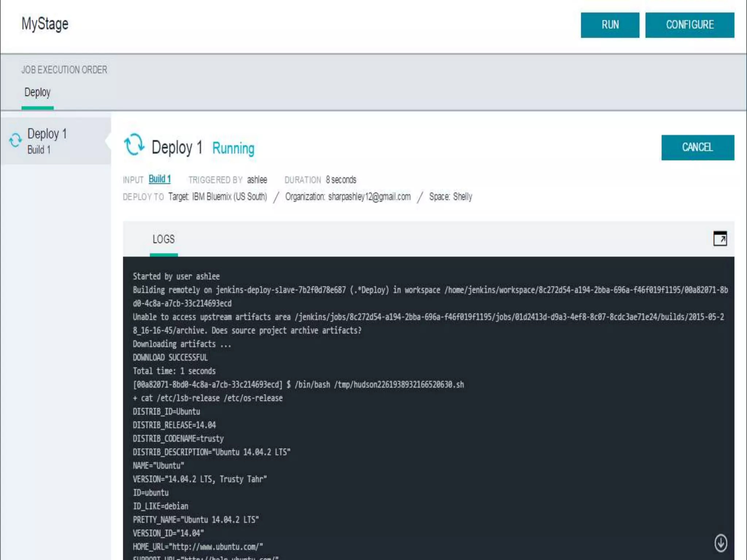Image resolution: width=747 pixels, height=560 pixels.
Task: Open stage settings with CONFIGURE button
Action: tap(689, 25)
